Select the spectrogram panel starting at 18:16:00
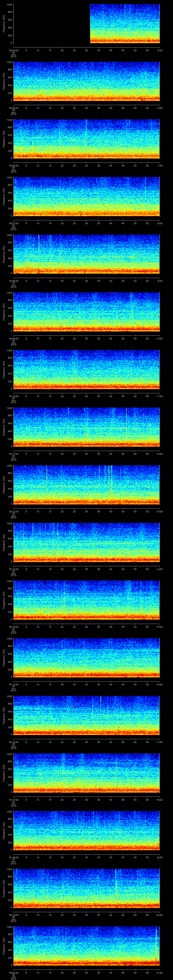Image resolution: width=173 pixels, height=980 pixels. coord(87,715)
